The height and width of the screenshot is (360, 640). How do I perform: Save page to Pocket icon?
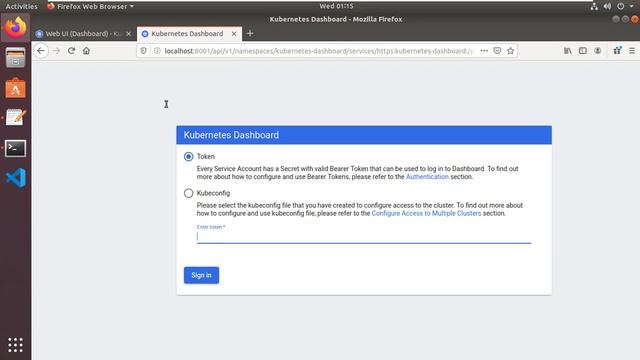point(497,51)
